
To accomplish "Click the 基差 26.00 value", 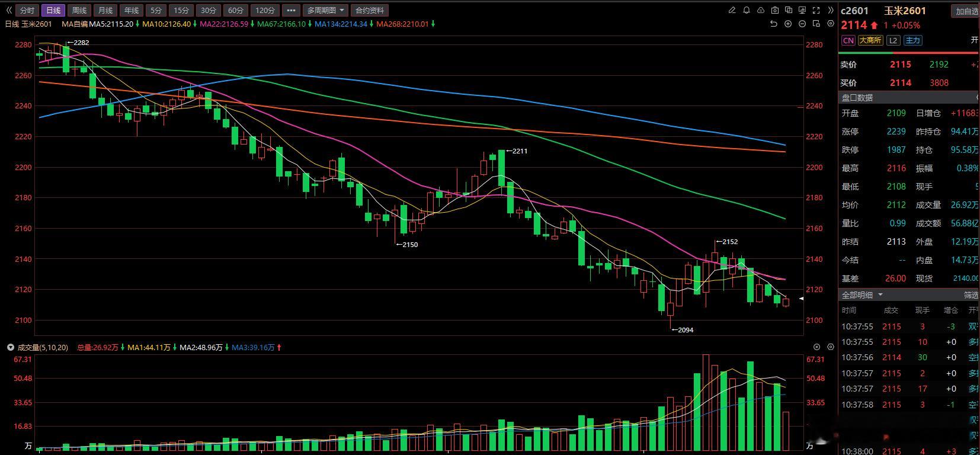I will coord(895,278).
